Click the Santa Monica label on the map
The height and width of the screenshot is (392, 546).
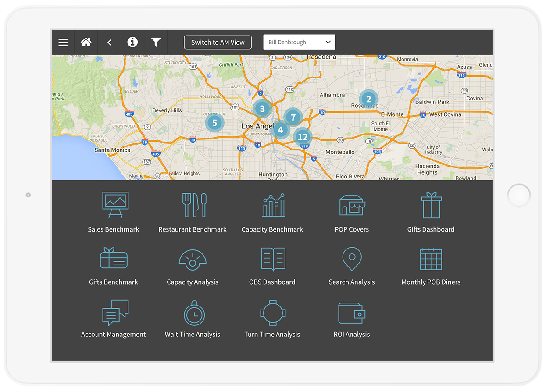pos(112,150)
